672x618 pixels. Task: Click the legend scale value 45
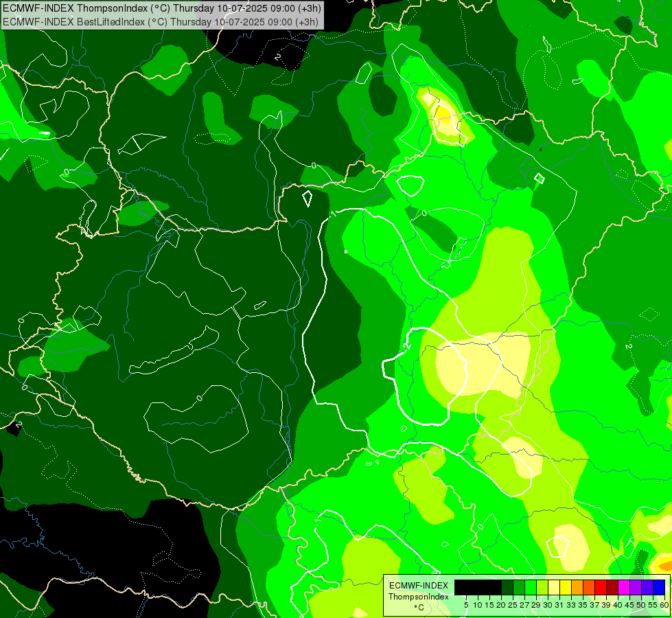tap(629, 605)
